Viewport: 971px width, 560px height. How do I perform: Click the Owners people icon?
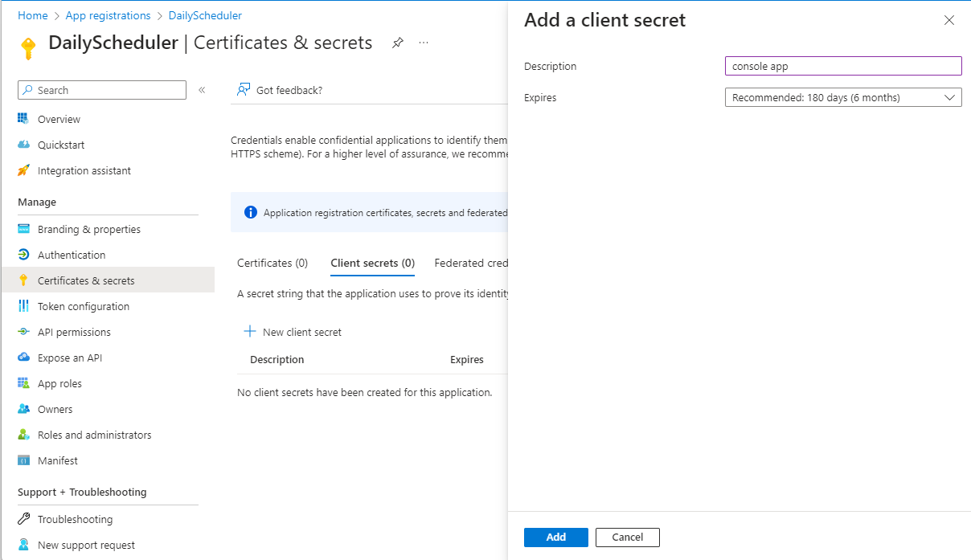click(x=23, y=409)
